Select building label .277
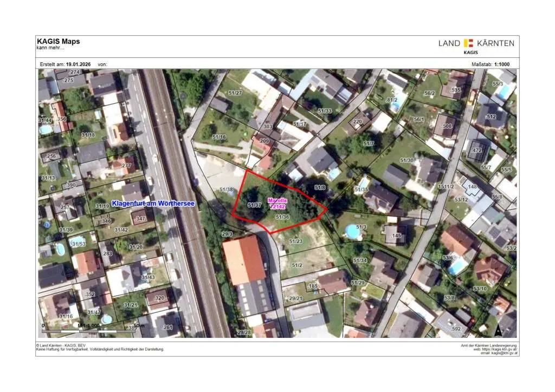The width and height of the screenshot is (555, 392). click(126, 166)
